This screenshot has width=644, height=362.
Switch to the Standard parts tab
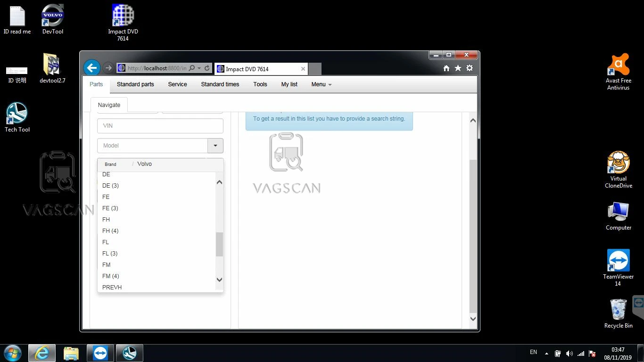click(x=135, y=84)
